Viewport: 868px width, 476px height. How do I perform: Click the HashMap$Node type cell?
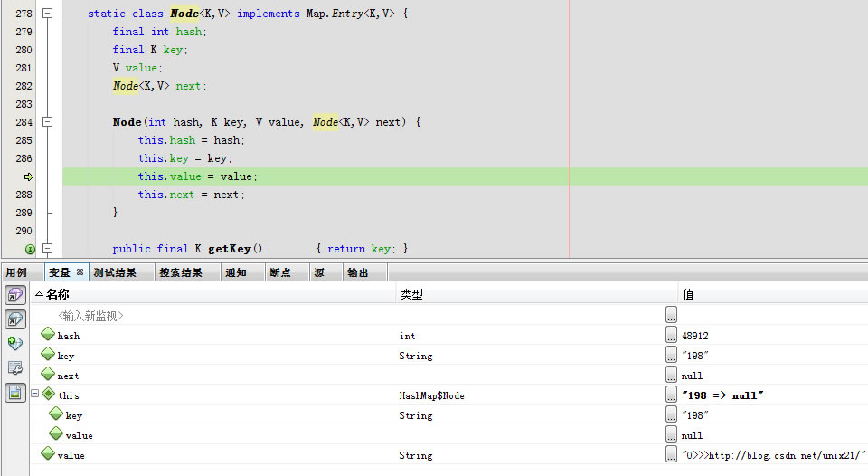[x=432, y=395]
